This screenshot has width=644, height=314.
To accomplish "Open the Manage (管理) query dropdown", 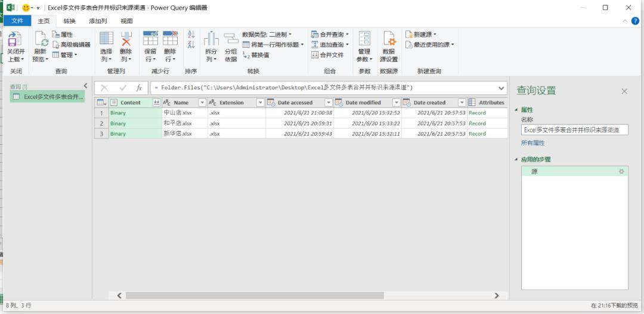I will pos(64,55).
